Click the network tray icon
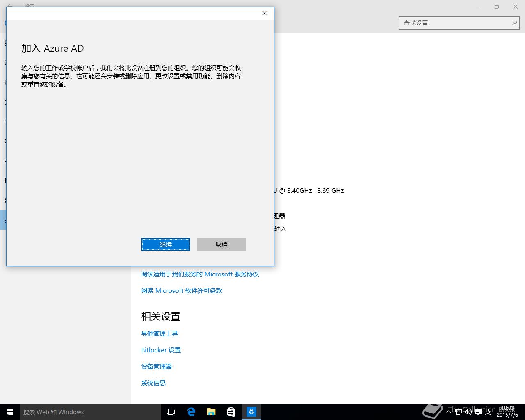525x420 pixels. coord(459,412)
